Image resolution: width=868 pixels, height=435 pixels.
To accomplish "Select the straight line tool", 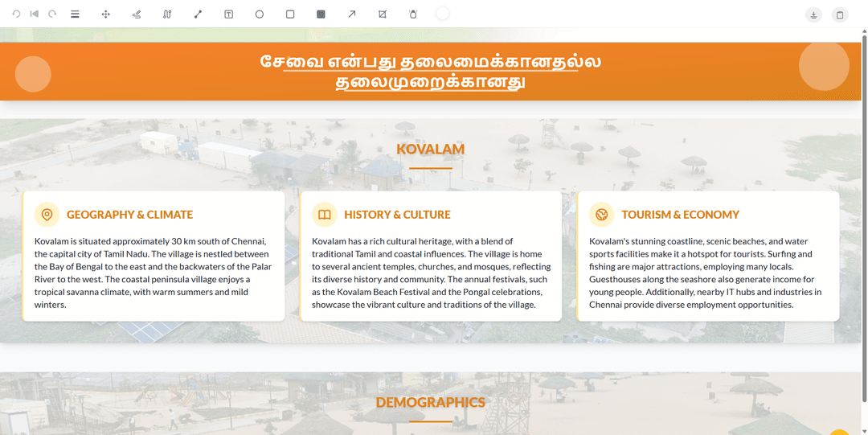I will pyautogui.click(x=199, y=14).
